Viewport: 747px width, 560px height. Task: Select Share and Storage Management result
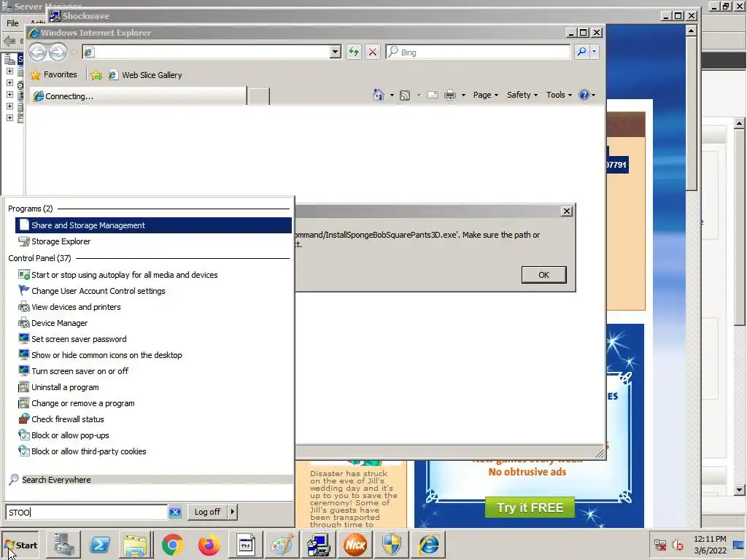click(x=153, y=225)
